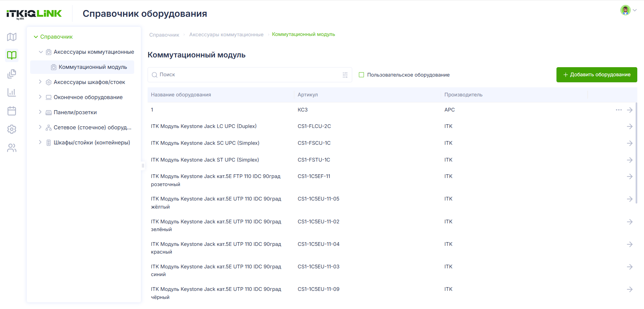Open arrow for CS1-1C5EU-11-09 row
Image resolution: width=644 pixels, height=309 pixels.
click(x=630, y=289)
